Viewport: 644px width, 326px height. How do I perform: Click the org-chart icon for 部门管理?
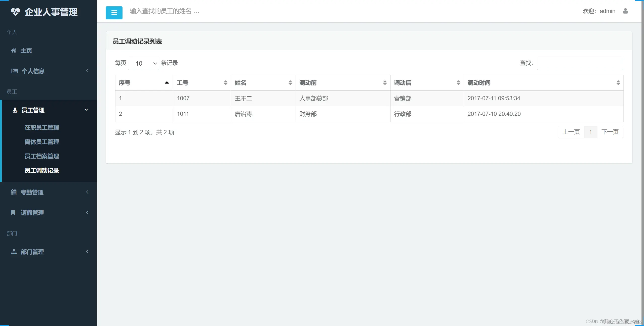(14, 252)
